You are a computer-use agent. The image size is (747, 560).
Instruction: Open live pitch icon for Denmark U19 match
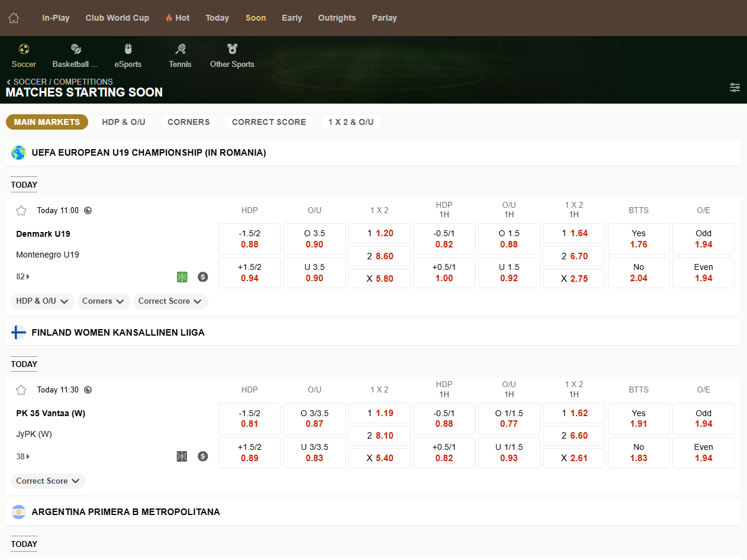tap(182, 276)
